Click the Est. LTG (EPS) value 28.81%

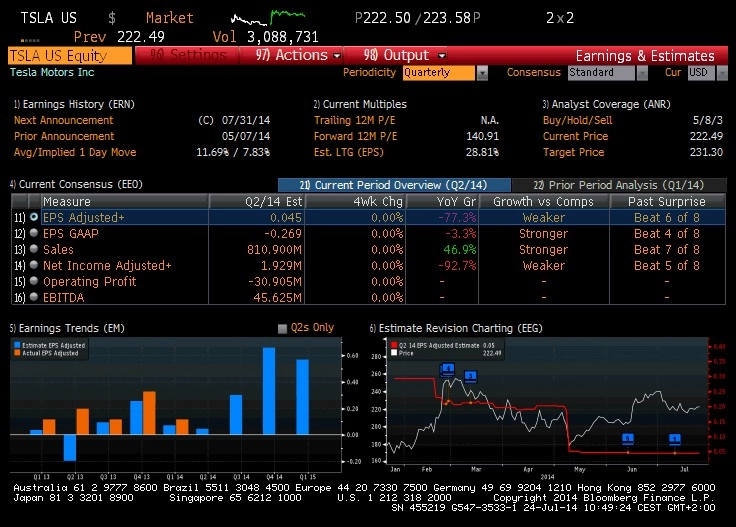tap(482, 152)
